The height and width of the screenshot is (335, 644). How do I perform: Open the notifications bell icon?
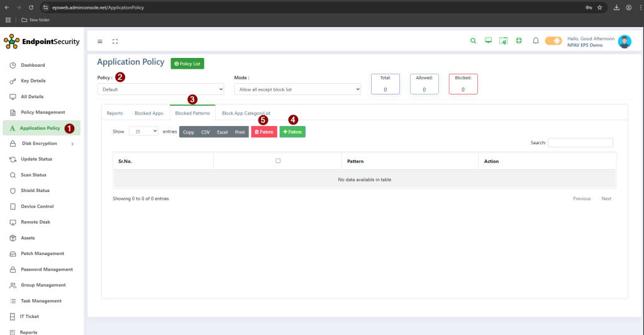pyautogui.click(x=536, y=41)
